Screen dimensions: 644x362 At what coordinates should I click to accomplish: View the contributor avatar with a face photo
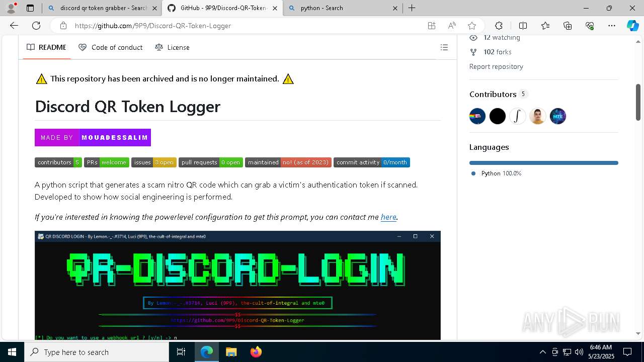coord(538,116)
